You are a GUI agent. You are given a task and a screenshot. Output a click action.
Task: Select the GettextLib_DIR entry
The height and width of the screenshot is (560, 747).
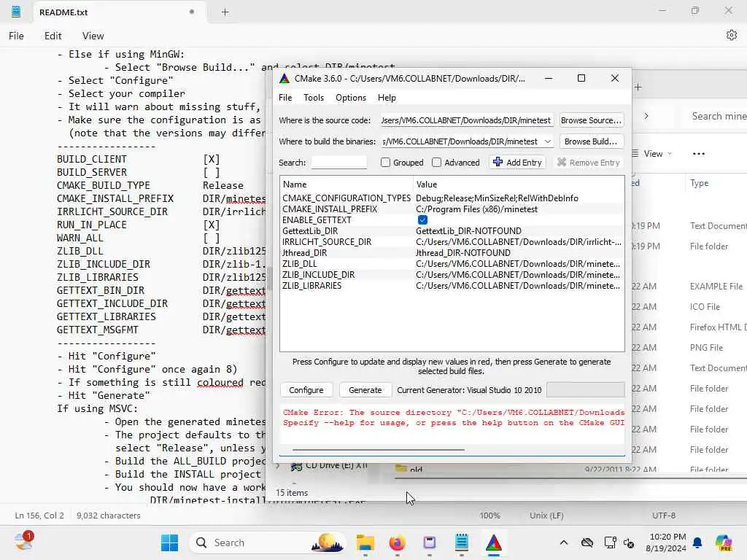coord(452,231)
